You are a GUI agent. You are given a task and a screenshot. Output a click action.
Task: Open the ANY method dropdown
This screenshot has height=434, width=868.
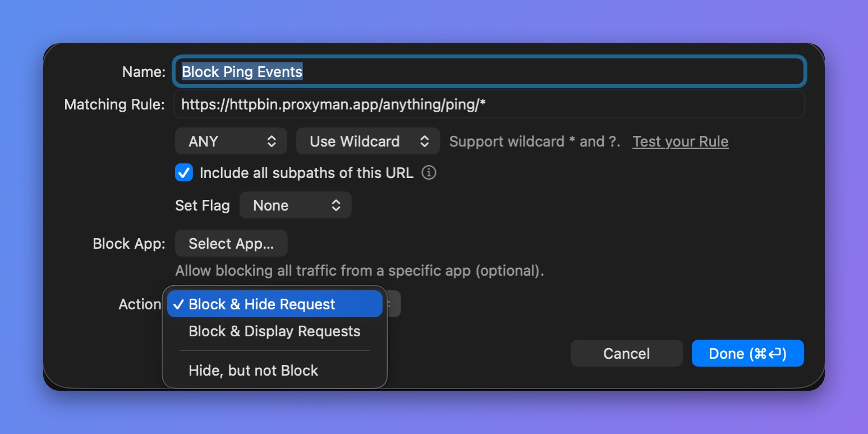tap(231, 141)
